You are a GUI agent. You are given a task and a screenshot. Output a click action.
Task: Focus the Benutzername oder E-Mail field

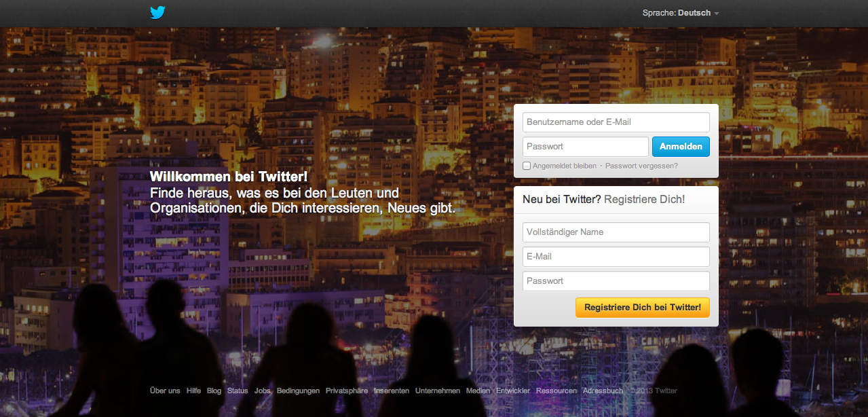tap(616, 122)
